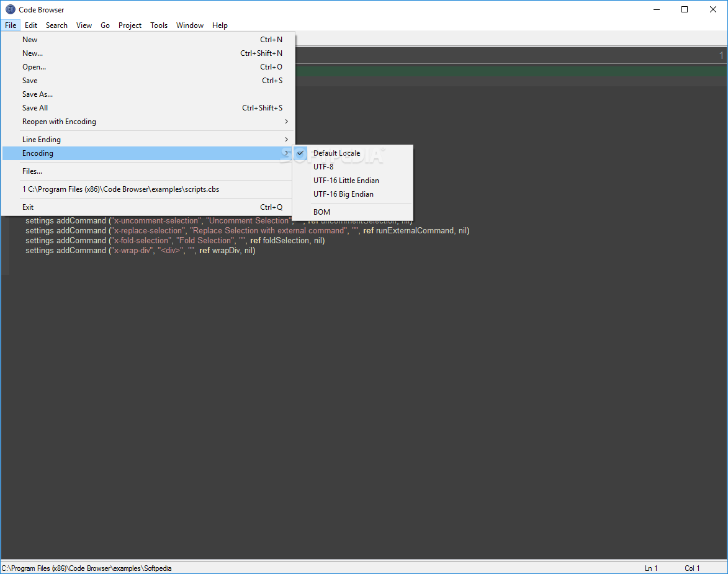Viewport: 728px width, 574px height.
Task: Open the View menu
Action: pyautogui.click(x=84, y=25)
